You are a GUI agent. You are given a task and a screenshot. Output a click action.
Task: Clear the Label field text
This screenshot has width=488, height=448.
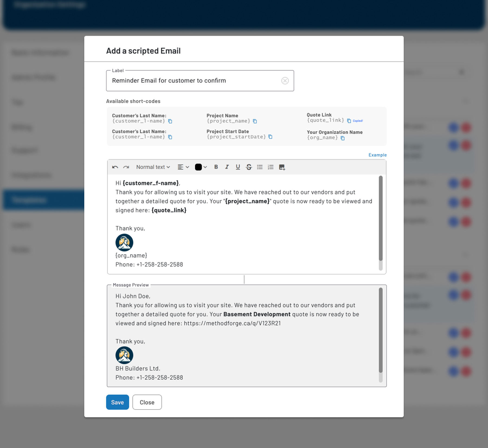285,81
